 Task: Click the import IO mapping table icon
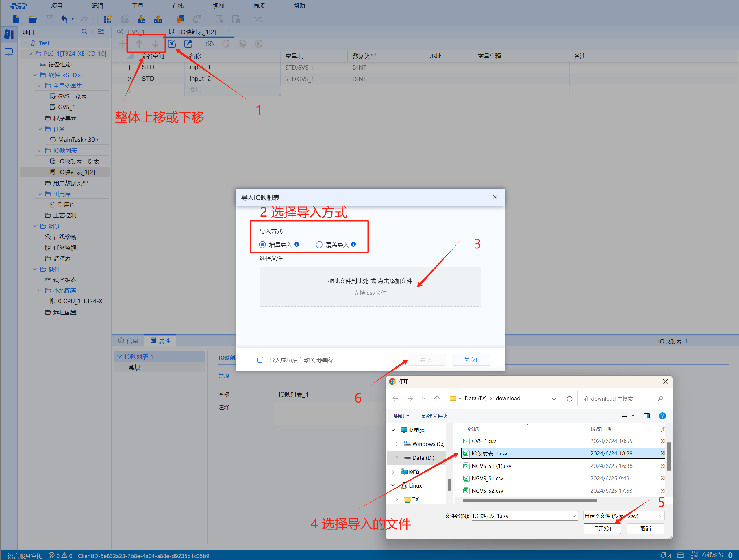pos(172,44)
